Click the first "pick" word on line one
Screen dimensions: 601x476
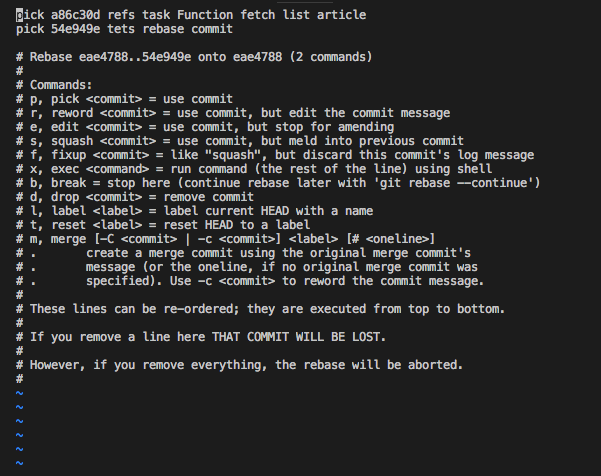(x=30, y=15)
